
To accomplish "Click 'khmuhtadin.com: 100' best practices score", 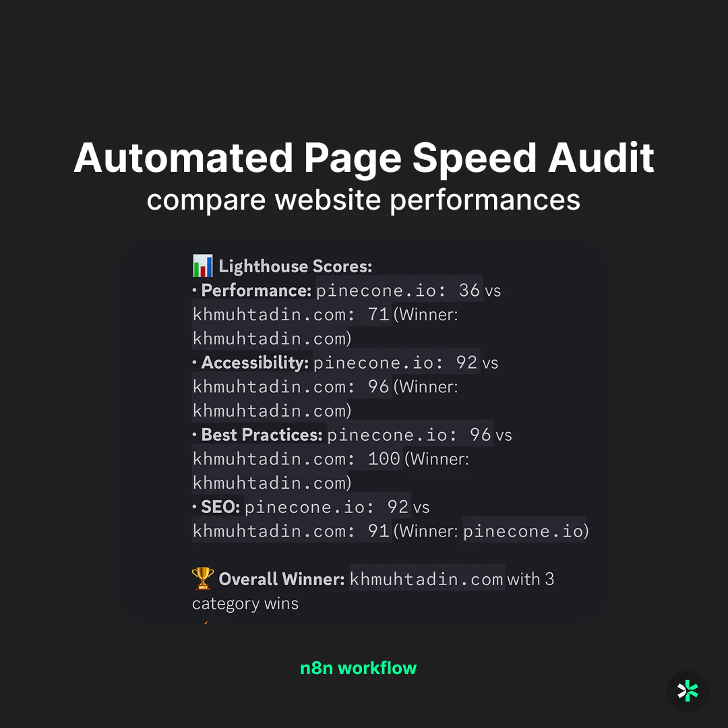I will [x=297, y=459].
